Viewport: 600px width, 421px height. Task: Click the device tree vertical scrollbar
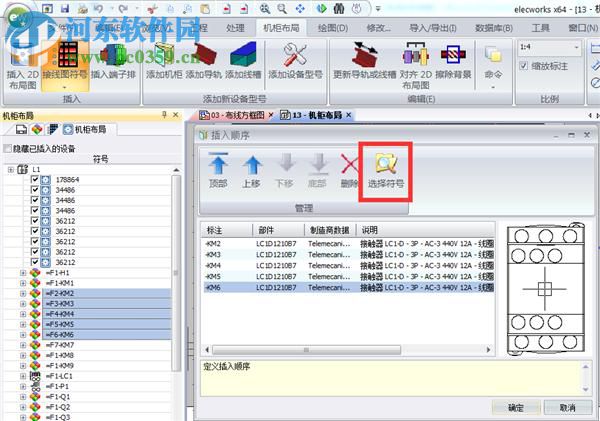(x=176, y=272)
